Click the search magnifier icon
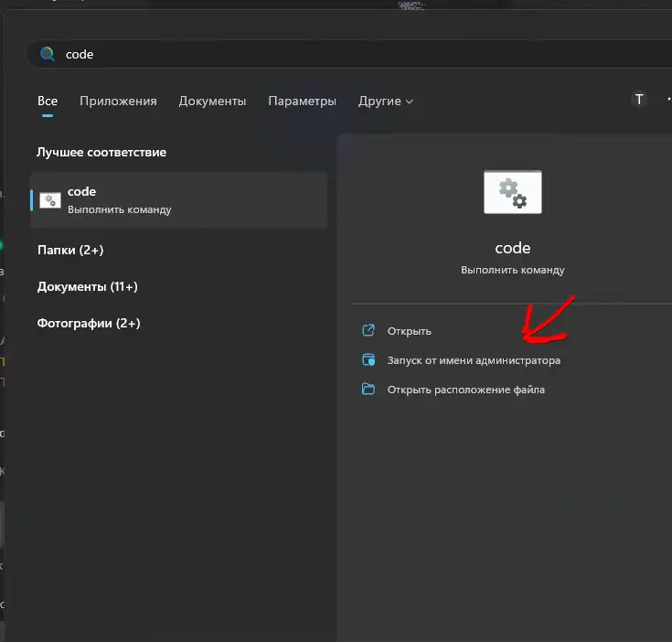Screen dimensions: 672x642 tap(48, 54)
